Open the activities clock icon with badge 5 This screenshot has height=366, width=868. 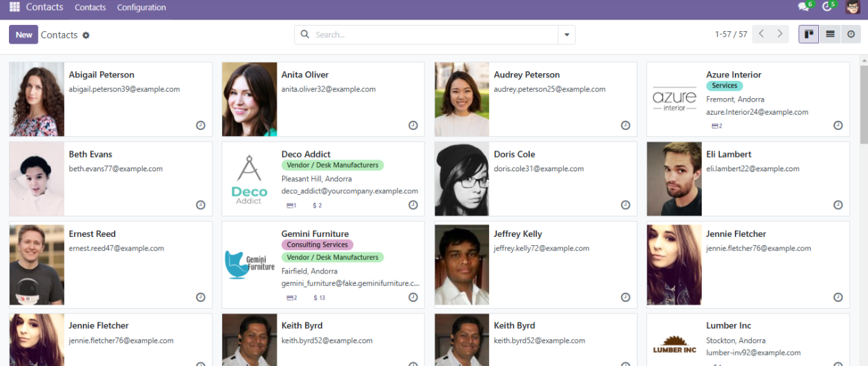(x=828, y=7)
